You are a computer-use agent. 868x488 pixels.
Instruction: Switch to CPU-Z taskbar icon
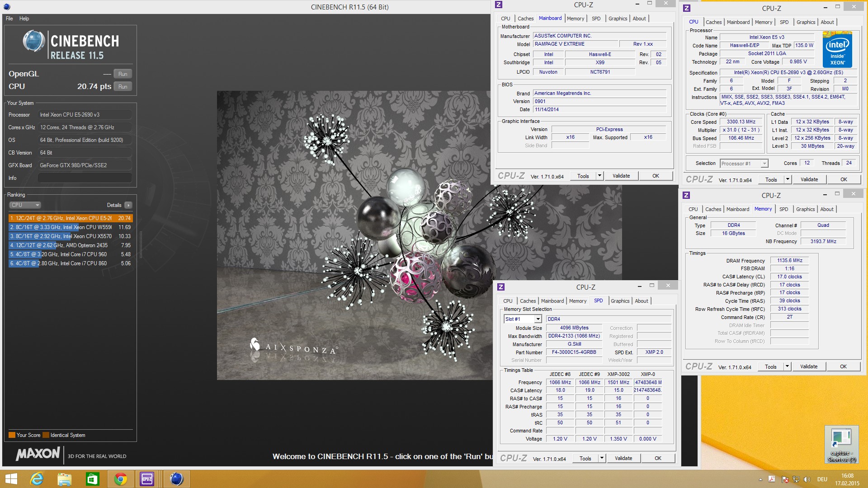pos(147,479)
